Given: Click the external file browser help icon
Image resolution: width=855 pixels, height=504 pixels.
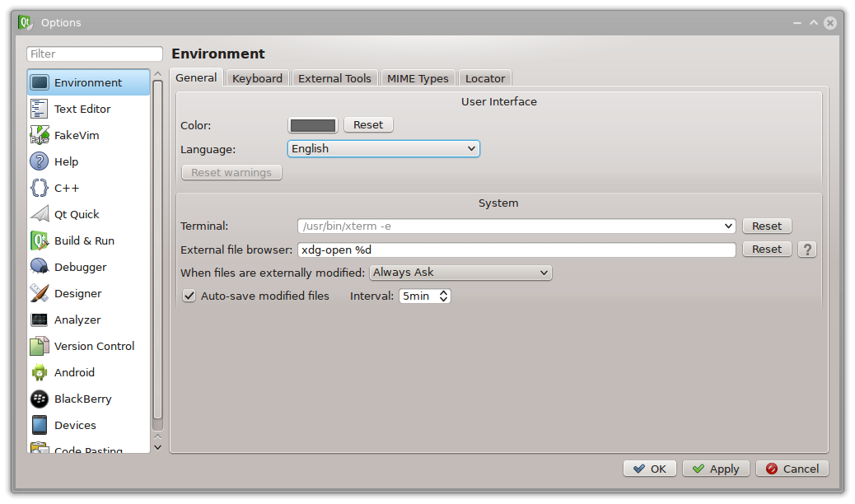Looking at the screenshot, I should (x=807, y=250).
